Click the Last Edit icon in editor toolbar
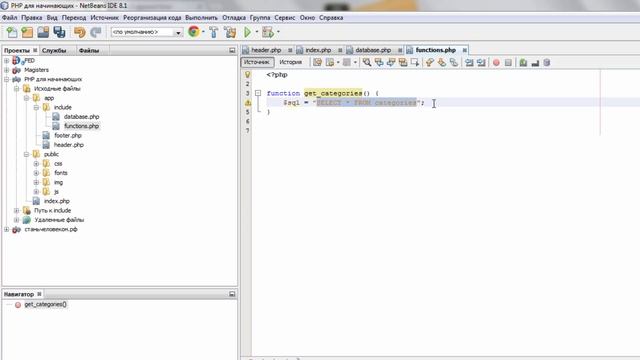Viewport: 640px width, 360px height. coord(317,62)
